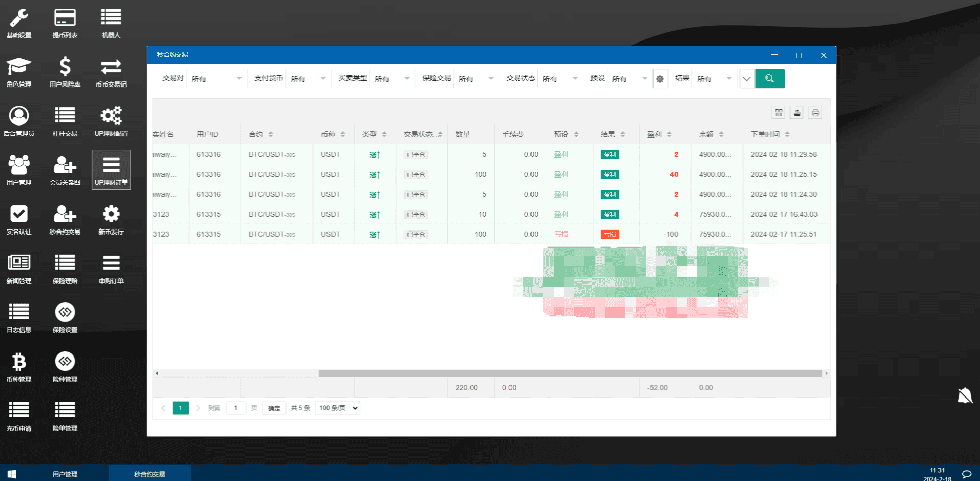The width and height of the screenshot is (980, 481).
Task: Open 提币列表 card icon
Action: pos(65,18)
